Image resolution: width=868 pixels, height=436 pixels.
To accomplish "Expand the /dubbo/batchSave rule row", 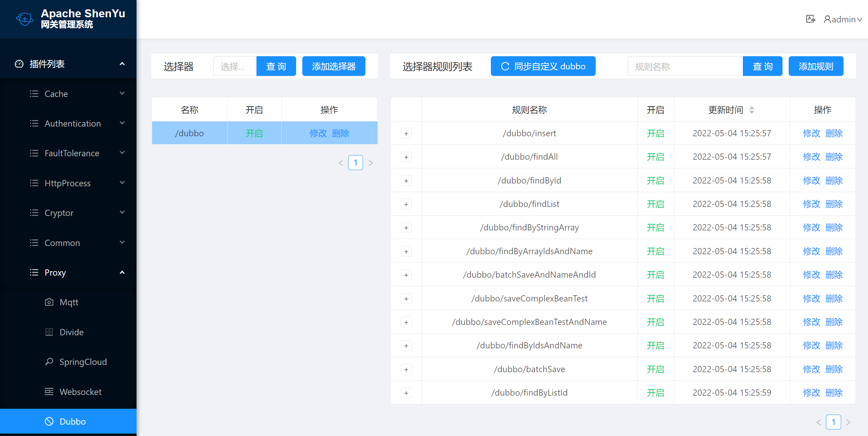I will 406,369.
